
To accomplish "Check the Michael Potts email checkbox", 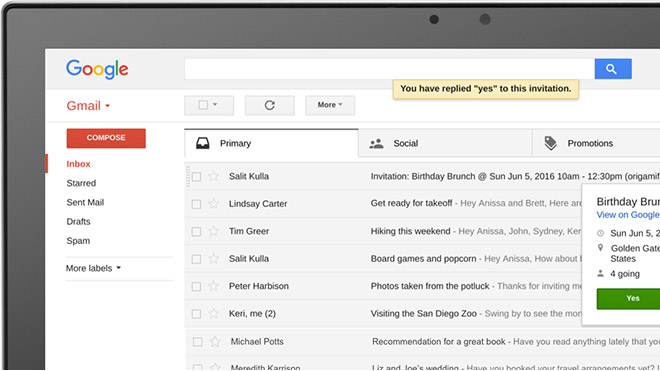I will pos(197,342).
